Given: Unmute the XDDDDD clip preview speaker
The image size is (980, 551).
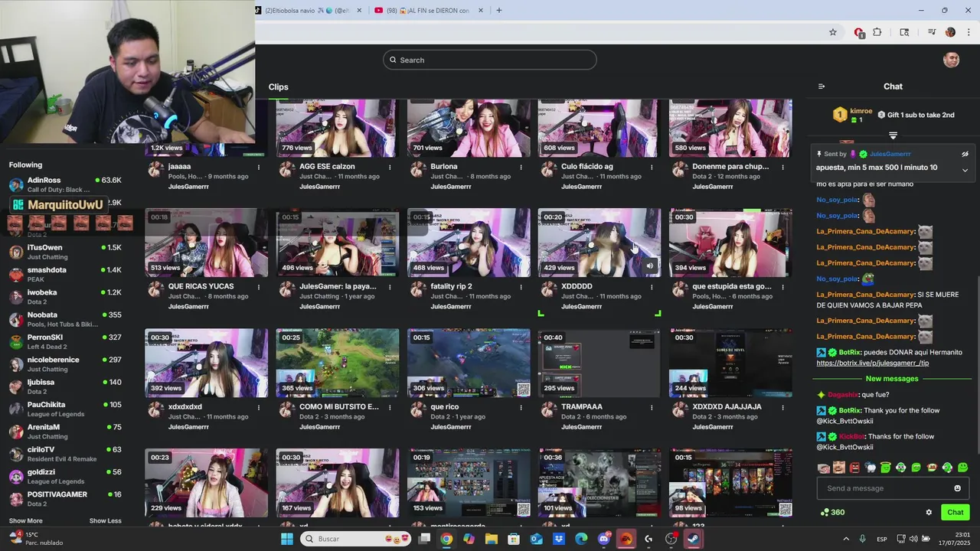Looking at the screenshot, I should pos(650,266).
